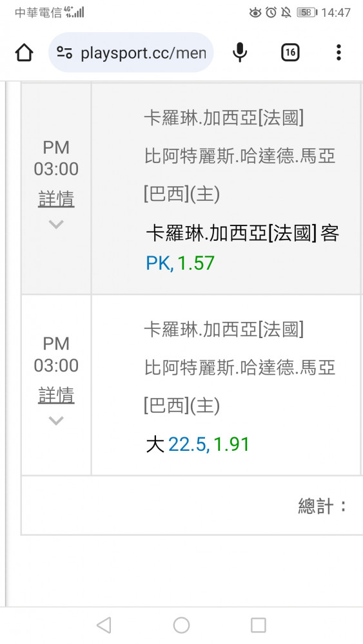This screenshot has width=363, height=644.
Task: Tap the Chrome home icon
Action: click(24, 53)
